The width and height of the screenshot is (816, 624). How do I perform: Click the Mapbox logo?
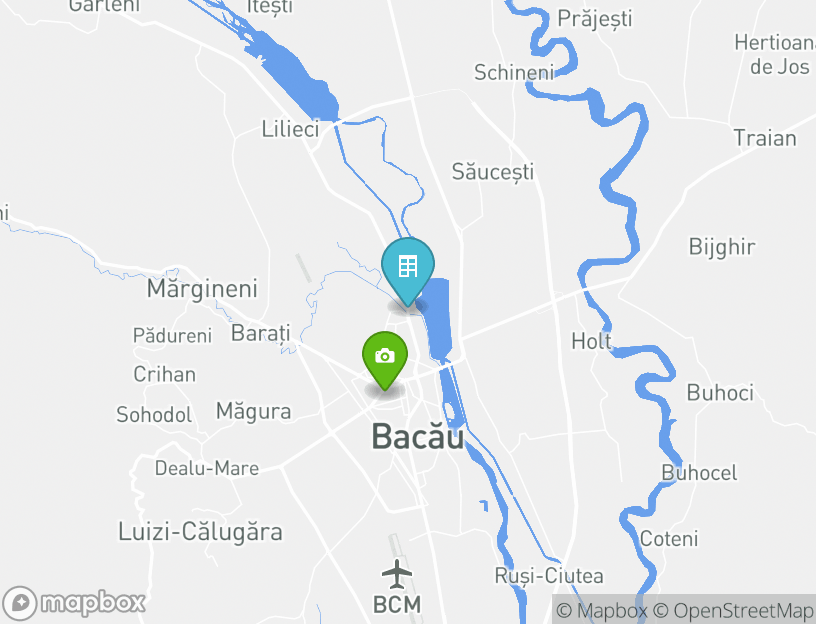[73, 604]
